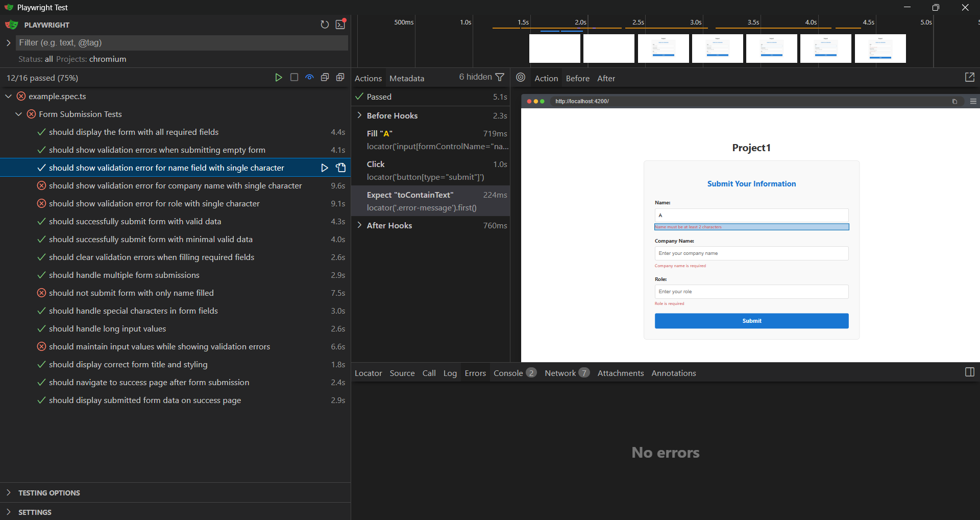Click the expand all tests icon
Viewport: 980px width, 520px height.
pyautogui.click(x=340, y=78)
